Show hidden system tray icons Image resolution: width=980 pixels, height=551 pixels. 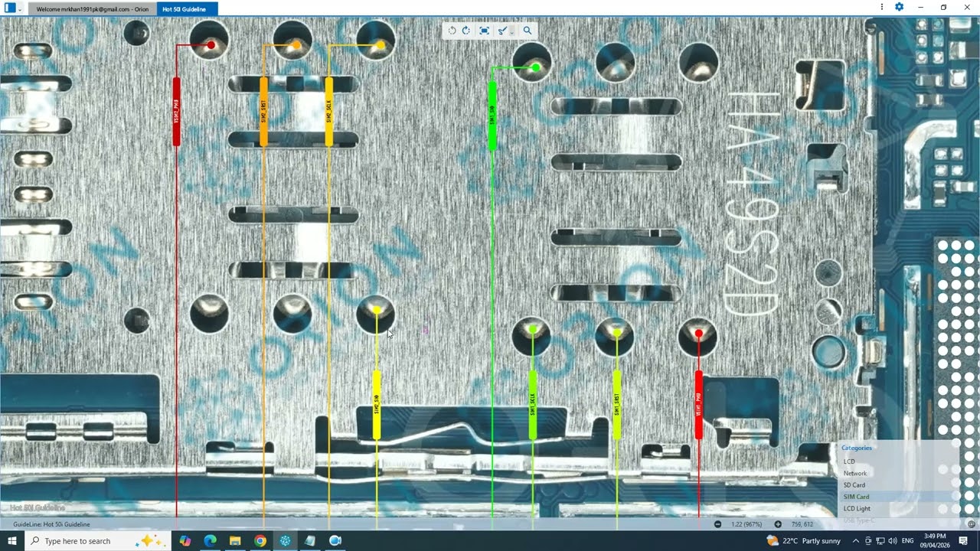(855, 541)
